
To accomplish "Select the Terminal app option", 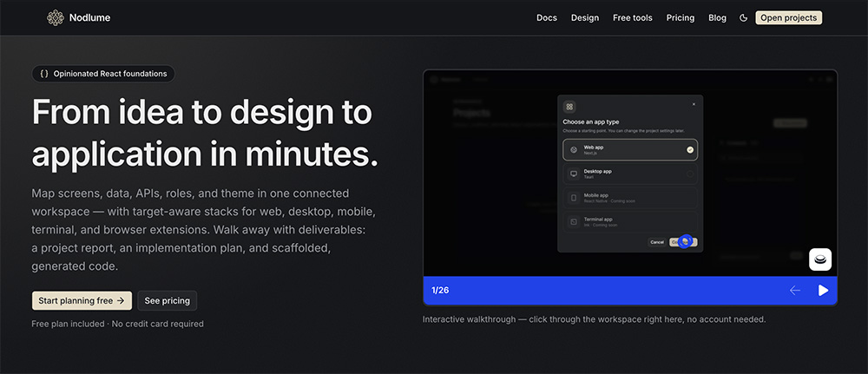I will [630, 222].
